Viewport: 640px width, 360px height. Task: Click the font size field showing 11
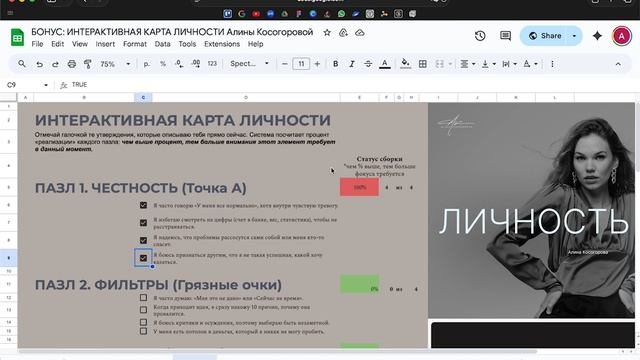(301, 64)
